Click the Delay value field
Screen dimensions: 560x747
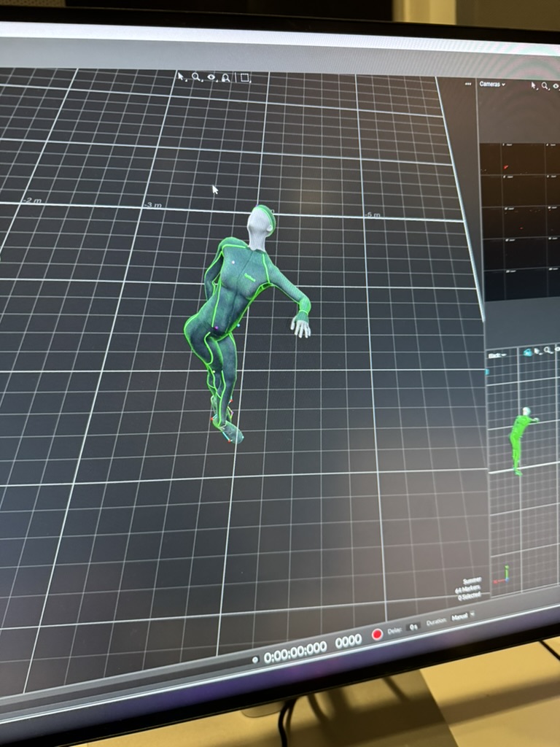[413, 626]
